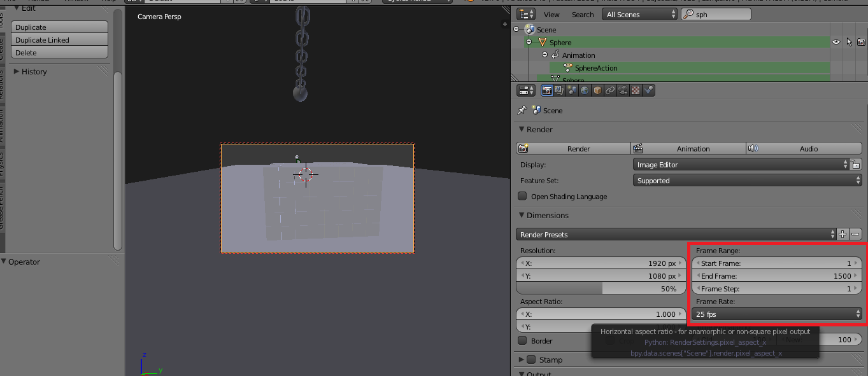Add a render preset with plus icon
The image size is (868, 376).
pos(843,234)
